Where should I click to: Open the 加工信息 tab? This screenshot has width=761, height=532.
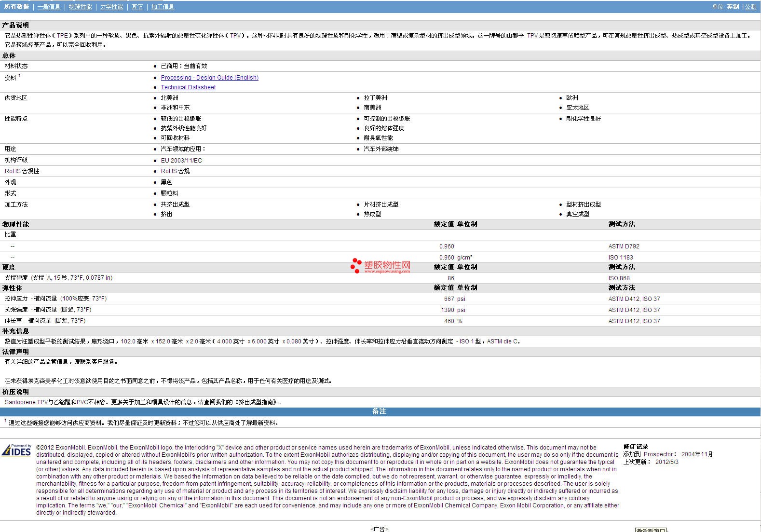point(163,7)
